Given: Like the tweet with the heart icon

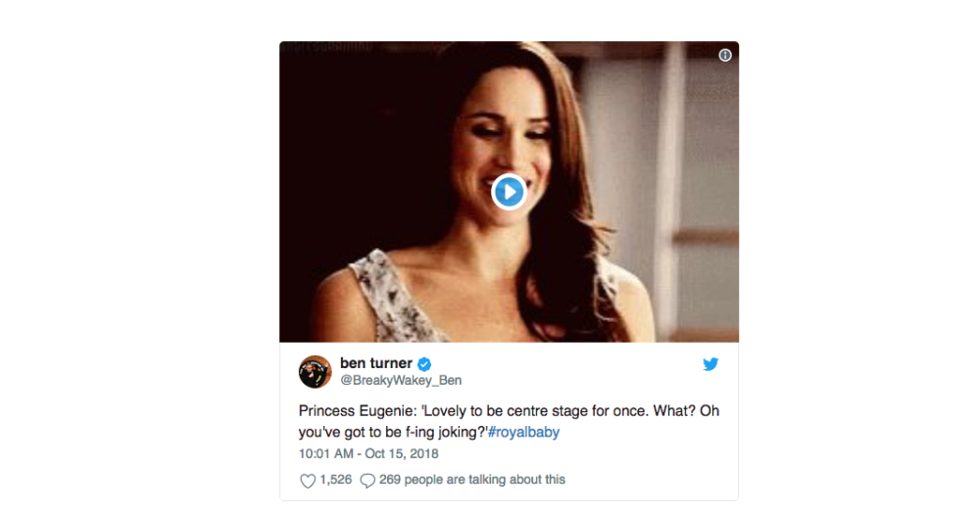Looking at the screenshot, I should click(x=308, y=481).
